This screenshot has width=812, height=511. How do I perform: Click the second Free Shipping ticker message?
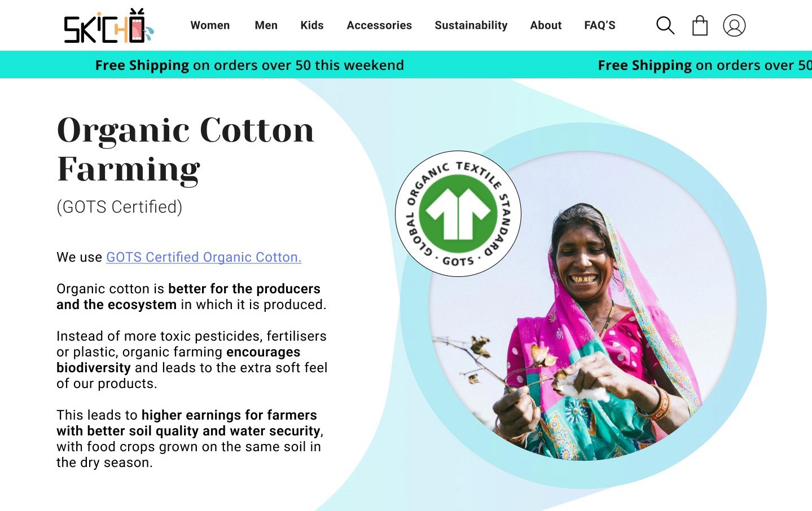tap(705, 65)
